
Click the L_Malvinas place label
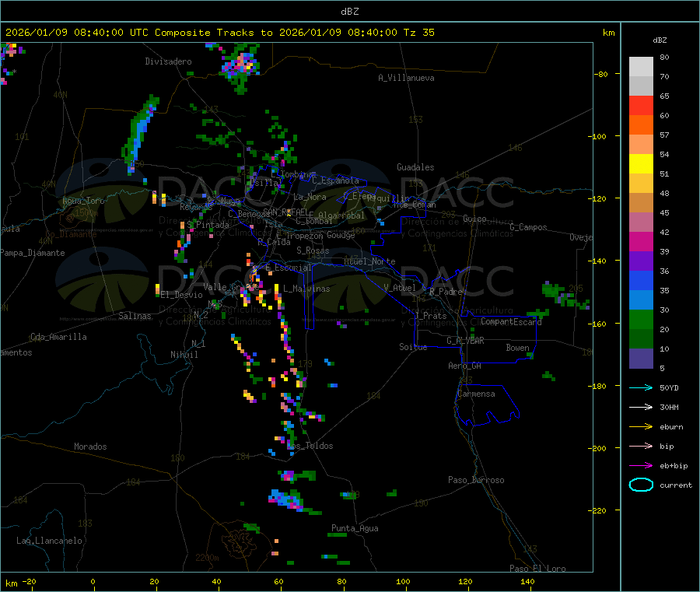coord(306,289)
